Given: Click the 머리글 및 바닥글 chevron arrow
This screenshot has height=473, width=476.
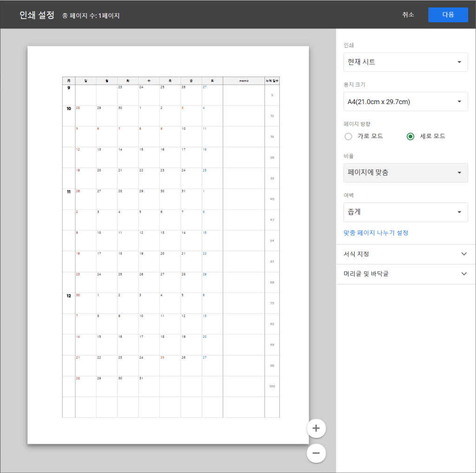Looking at the screenshot, I should coord(463,274).
